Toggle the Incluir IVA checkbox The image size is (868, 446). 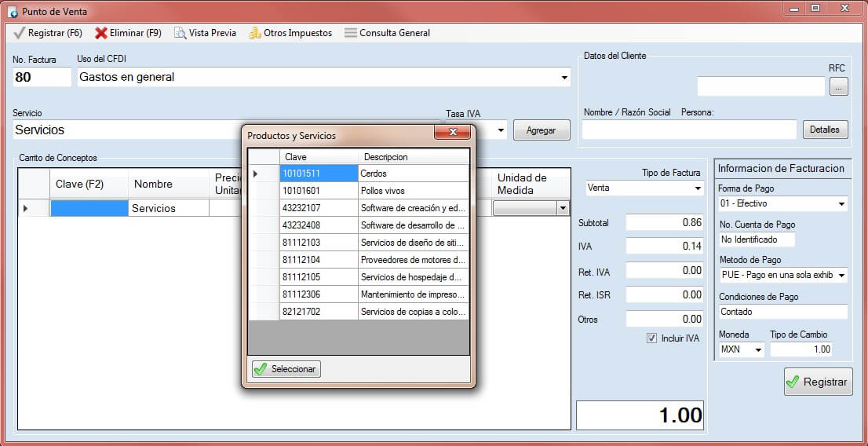click(651, 338)
